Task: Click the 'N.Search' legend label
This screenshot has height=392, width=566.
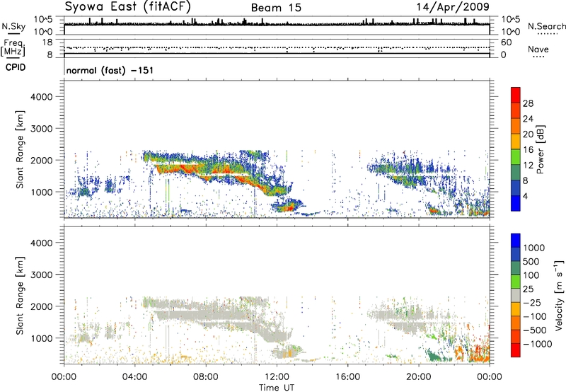Action: pyautogui.click(x=546, y=26)
